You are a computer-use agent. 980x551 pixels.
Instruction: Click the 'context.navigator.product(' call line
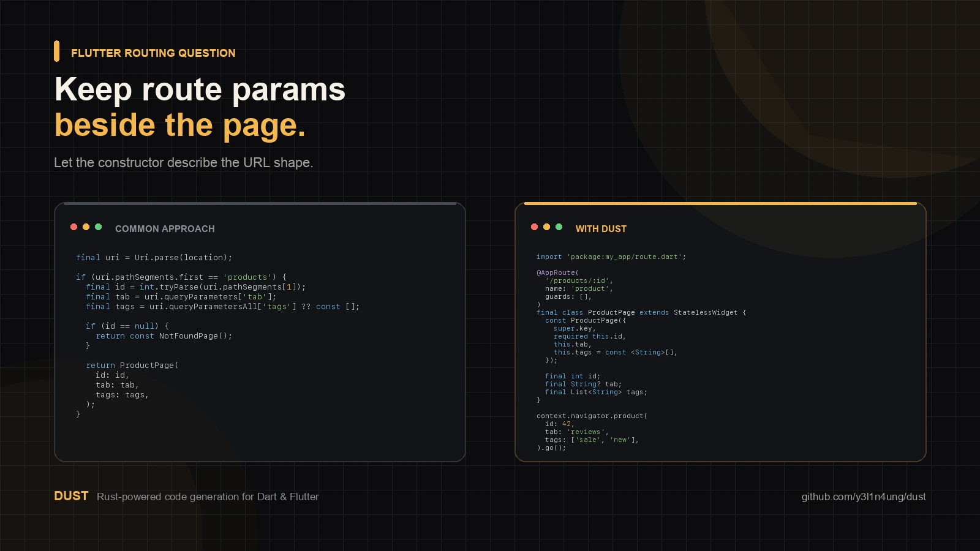click(592, 416)
